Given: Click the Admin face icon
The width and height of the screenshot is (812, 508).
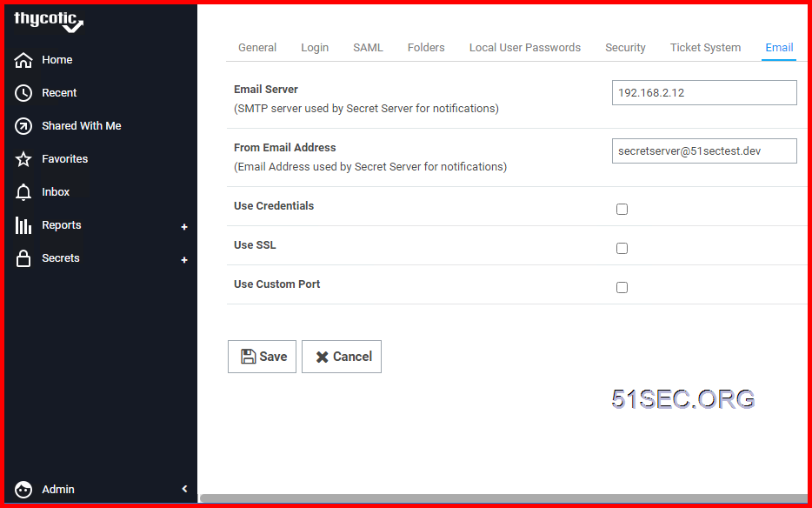Looking at the screenshot, I should (x=23, y=490).
